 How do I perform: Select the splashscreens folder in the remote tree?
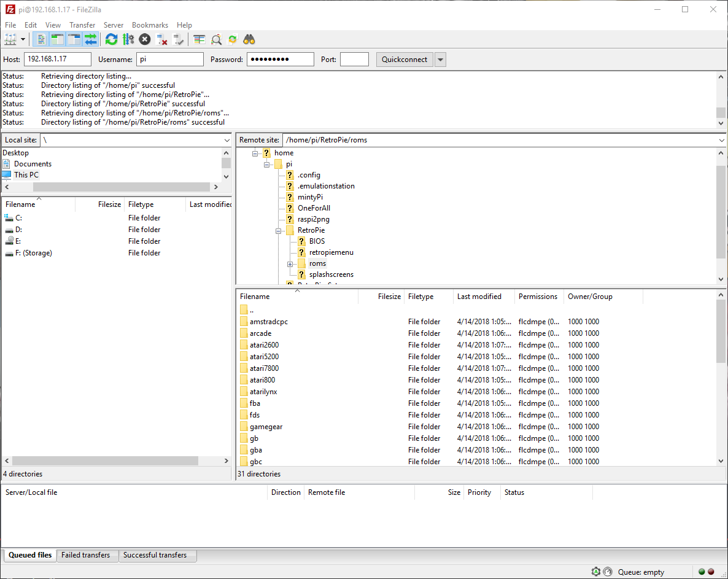pyautogui.click(x=331, y=275)
